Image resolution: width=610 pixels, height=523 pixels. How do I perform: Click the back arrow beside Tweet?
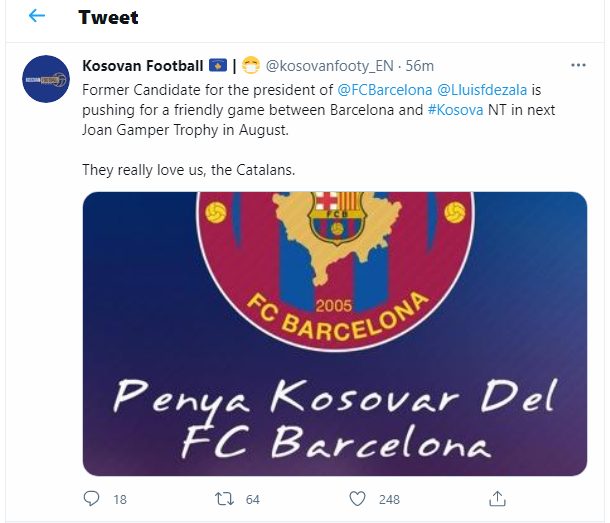[37, 16]
